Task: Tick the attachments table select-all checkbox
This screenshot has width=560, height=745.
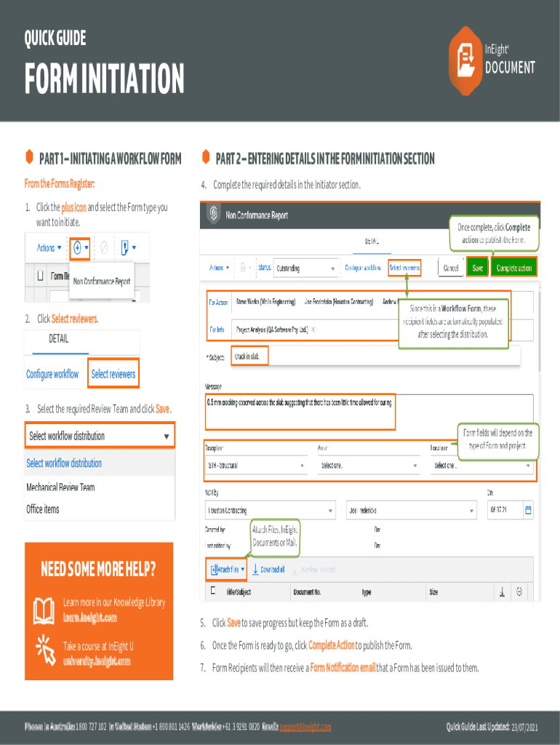Action: [213, 591]
